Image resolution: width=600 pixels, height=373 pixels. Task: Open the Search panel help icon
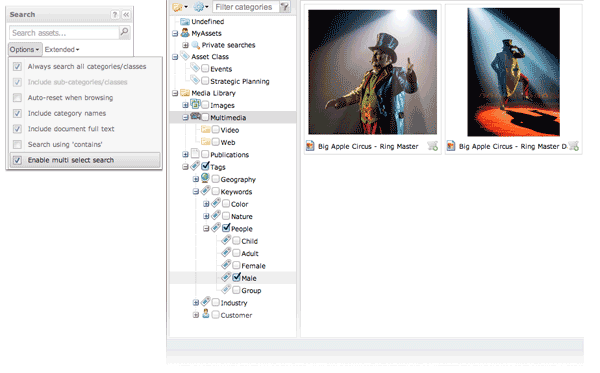[114, 15]
